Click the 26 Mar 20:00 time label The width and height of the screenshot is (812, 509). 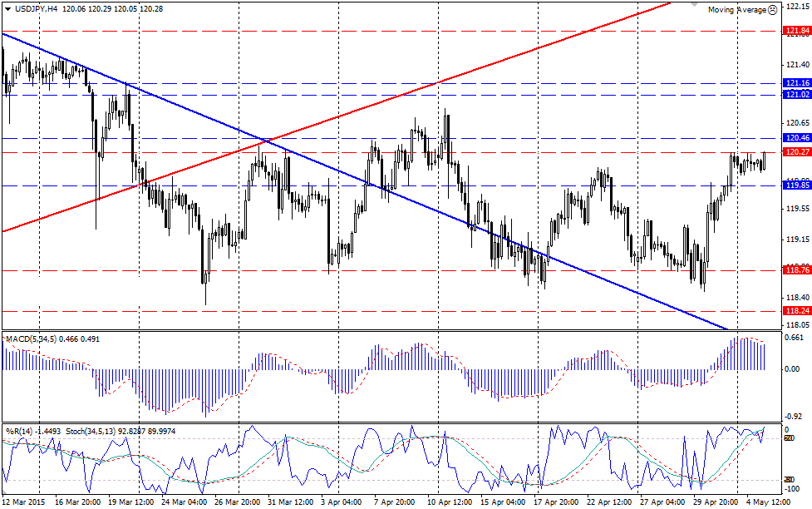tap(237, 502)
